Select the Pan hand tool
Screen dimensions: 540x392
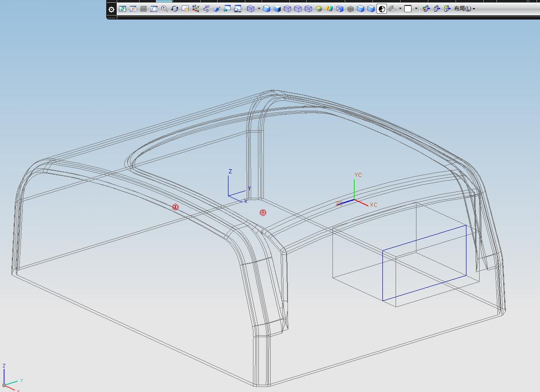[185, 9]
